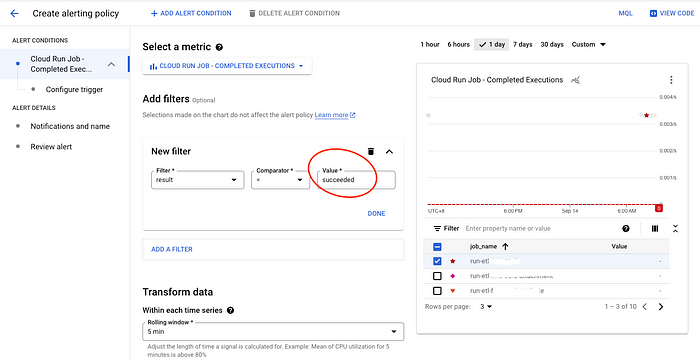This screenshot has height=361, width=700.
Task: Click the chart mode icon beside chart title
Action: tap(575, 80)
